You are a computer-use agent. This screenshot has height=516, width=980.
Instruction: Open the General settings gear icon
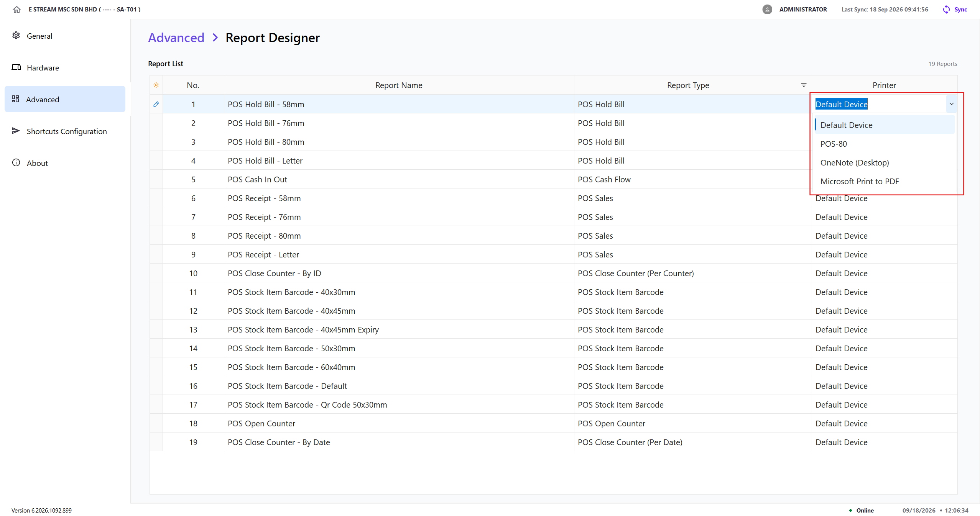16,36
